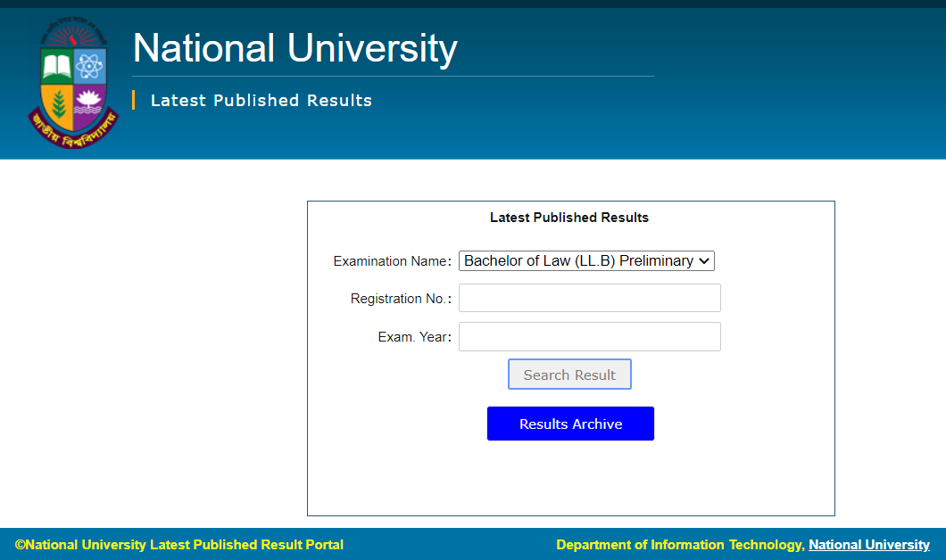Click the bold "Latest Published Results" form heading

coord(568,218)
